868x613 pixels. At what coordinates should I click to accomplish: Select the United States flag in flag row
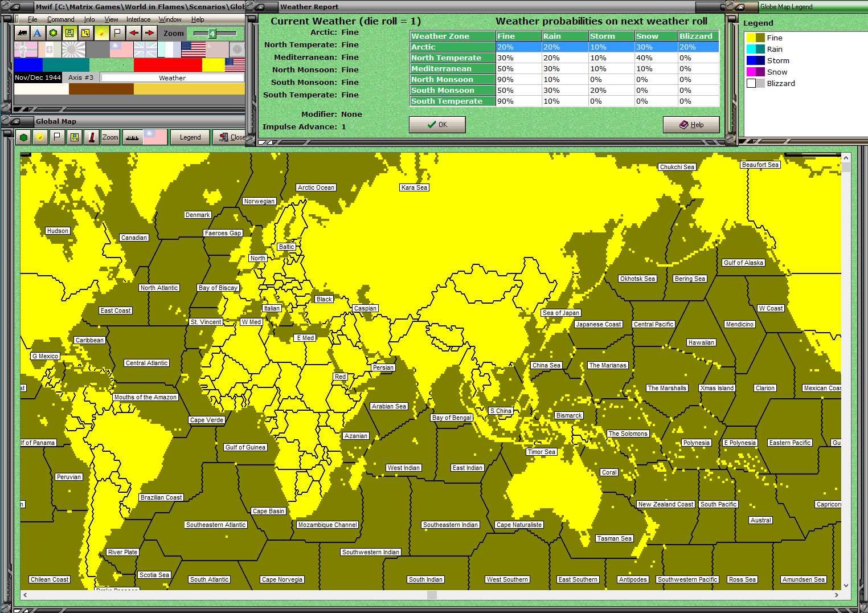[x=193, y=50]
